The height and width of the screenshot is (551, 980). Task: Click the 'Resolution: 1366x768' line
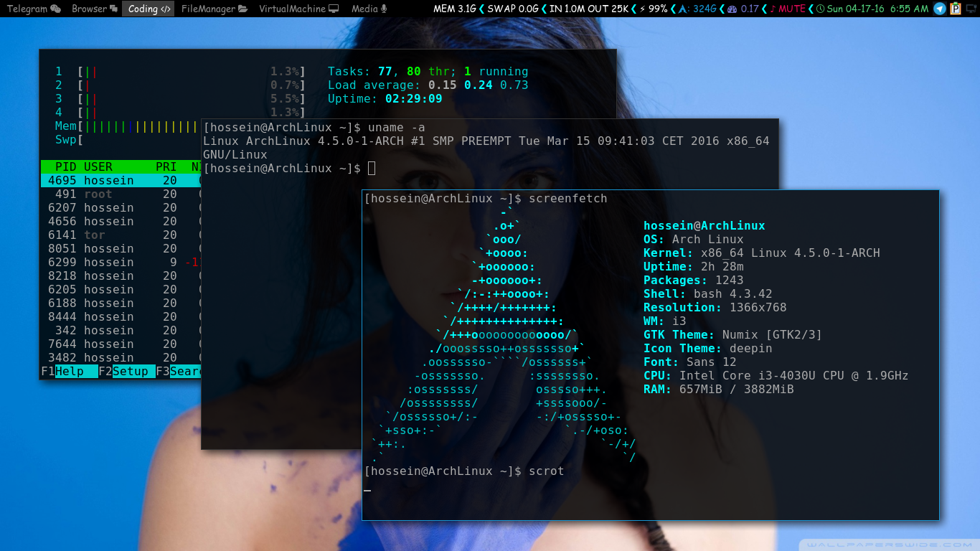click(715, 308)
